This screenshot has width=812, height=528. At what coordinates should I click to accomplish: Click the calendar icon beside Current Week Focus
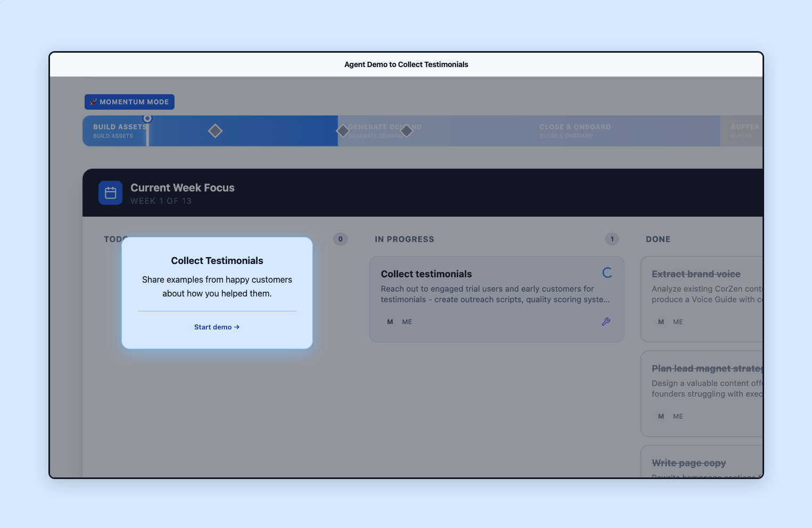point(111,193)
